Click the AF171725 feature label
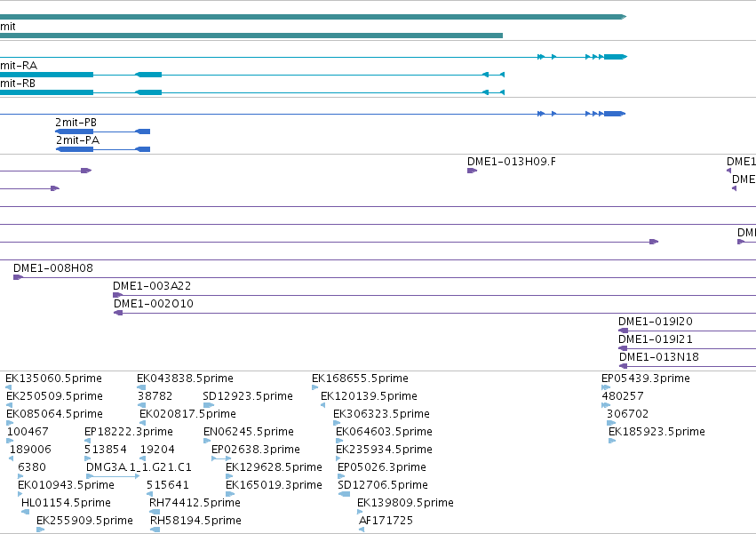 pyautogui.click(x=386, y=521)
